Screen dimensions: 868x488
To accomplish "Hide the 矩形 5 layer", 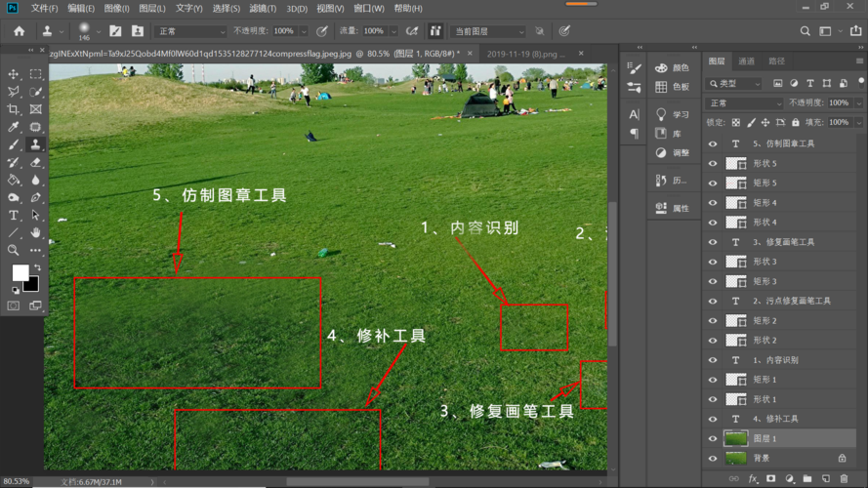I will (x=712, y=183).
